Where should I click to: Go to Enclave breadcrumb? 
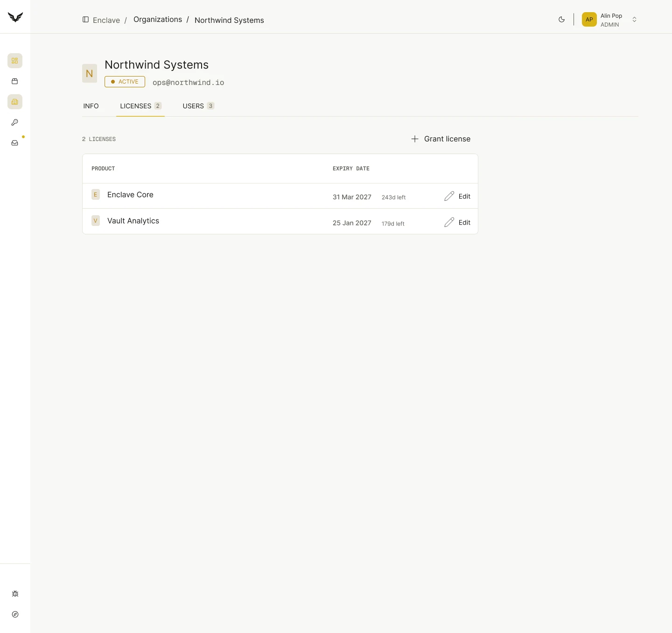click(x=106, y=20)
